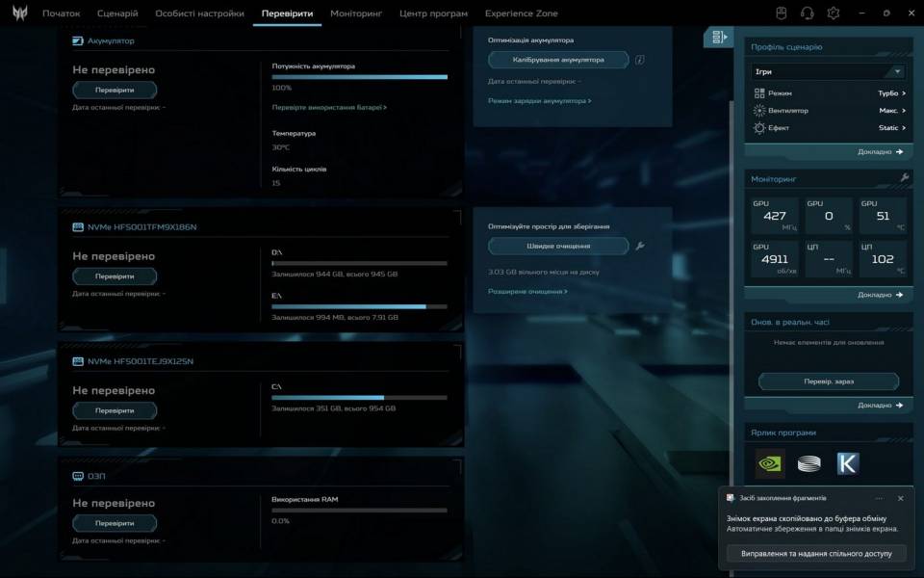Viewport: 924px width, 578px height.
Task: Switch to the Моніторинг tab
Action: (x=356, y=13)
